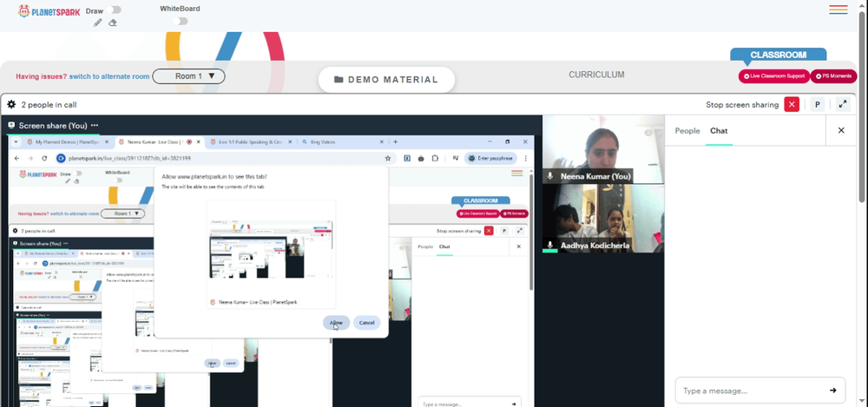Click 'Stop screen sharing' label text
Screen dimensions: 868x407
(742, 105)
